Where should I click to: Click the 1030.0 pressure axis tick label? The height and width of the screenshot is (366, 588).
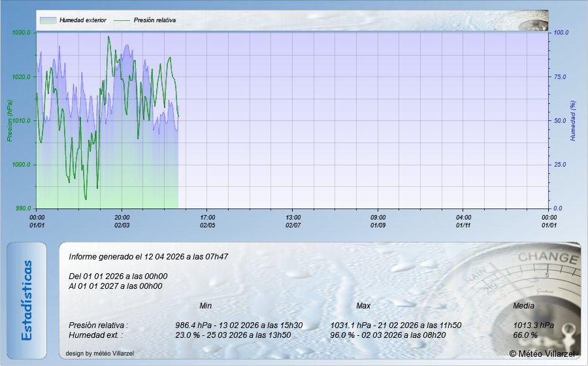click(x=22, y=33)
